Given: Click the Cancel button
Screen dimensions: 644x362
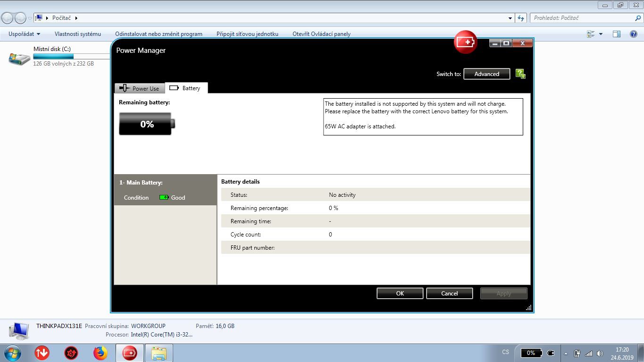Looking at the screenshot, I should (450, 293).
